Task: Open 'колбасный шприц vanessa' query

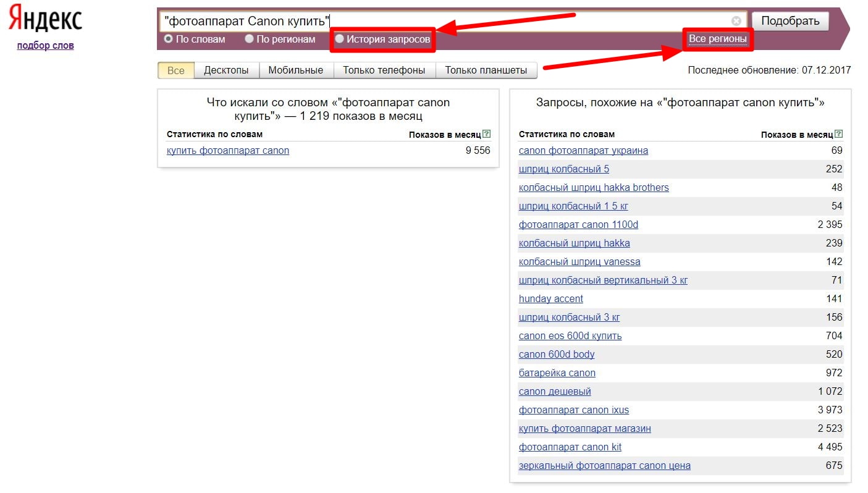Action: (579, 262)
